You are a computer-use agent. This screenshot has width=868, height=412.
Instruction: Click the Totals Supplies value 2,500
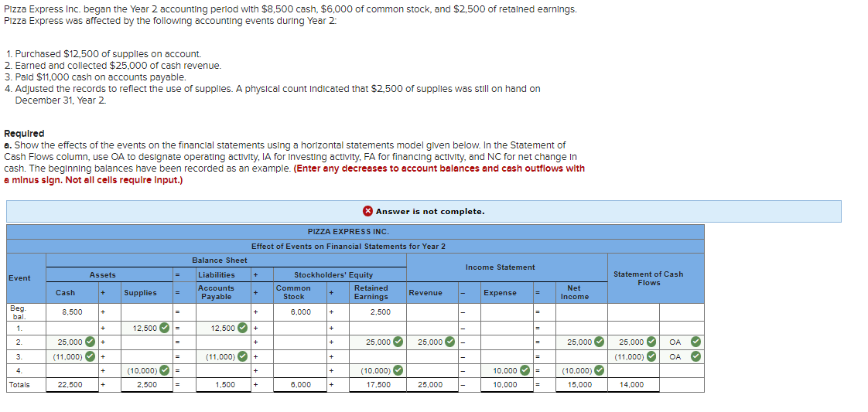coord(148,384)
